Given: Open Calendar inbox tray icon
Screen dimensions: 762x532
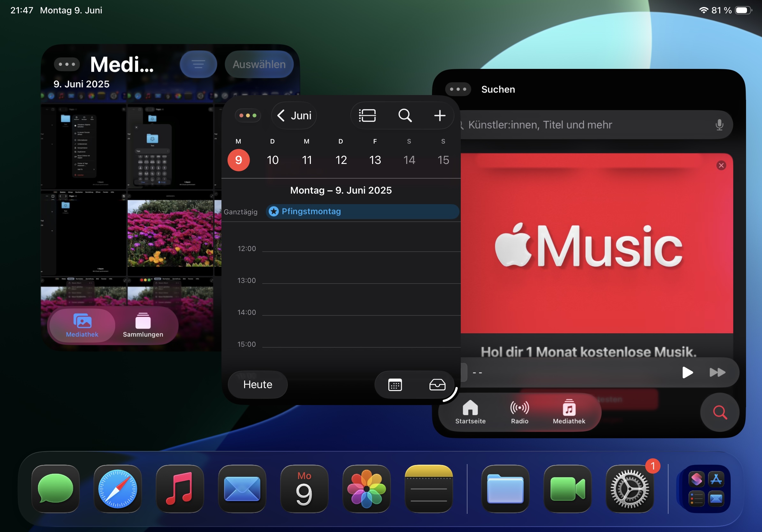Looking at the screenshot, I should 437,385.
